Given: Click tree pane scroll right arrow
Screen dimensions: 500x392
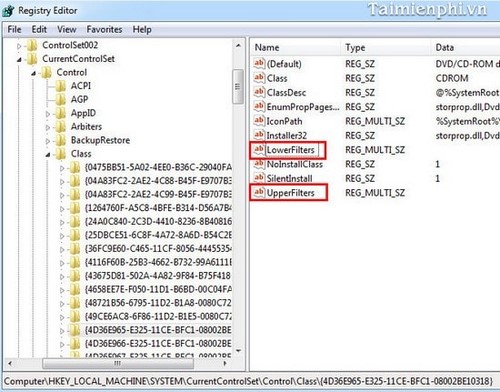Looking at the screenshot, I should [225, 364].
